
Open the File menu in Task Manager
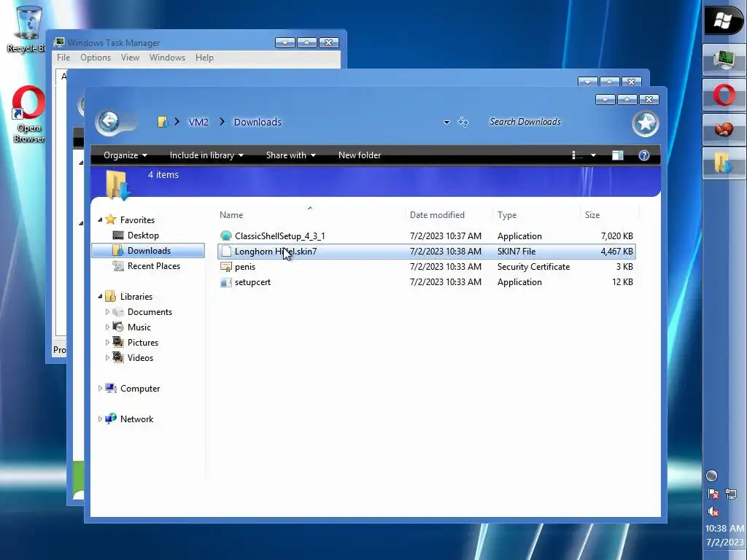[63, 58]
